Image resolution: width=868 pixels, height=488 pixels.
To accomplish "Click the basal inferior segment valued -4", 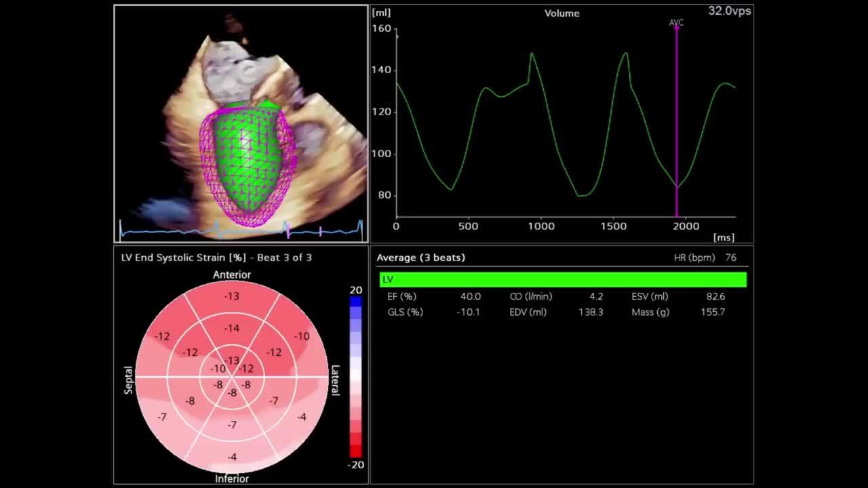I will pos(232,456).
